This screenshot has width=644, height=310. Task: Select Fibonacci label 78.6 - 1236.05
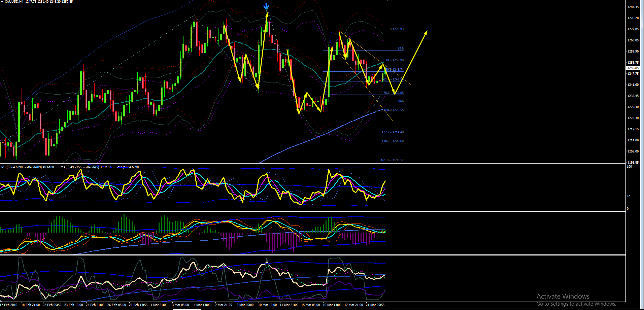[393, 93]
